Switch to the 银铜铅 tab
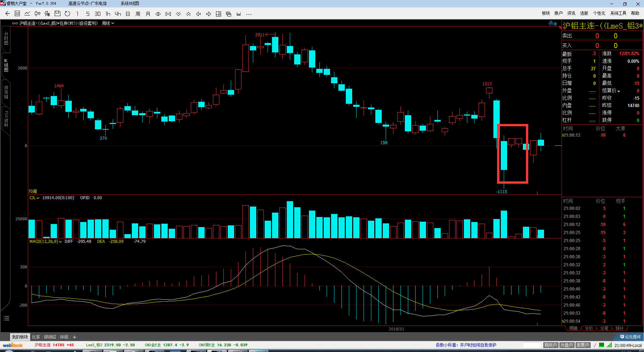Viewport: 644px width, 352px height. point(50,337)
